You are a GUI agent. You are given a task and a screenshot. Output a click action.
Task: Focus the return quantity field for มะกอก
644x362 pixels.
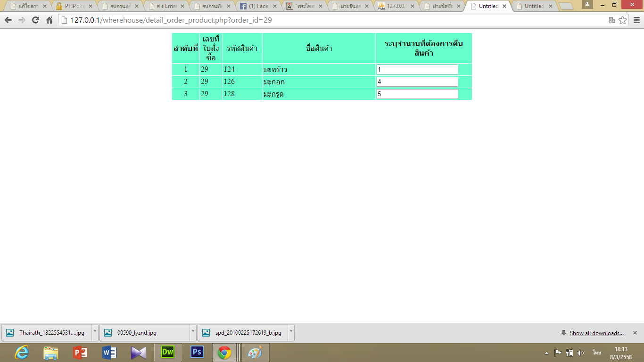417,82
